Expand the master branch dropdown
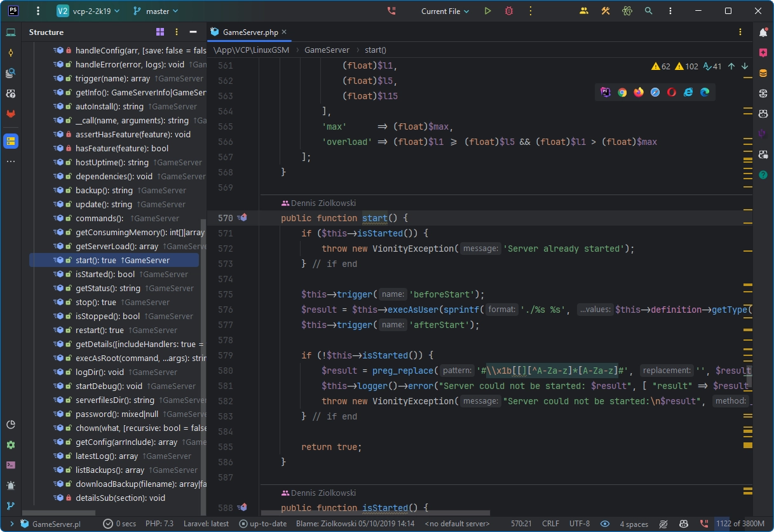774x532 pixels. [x=156, y=11]
